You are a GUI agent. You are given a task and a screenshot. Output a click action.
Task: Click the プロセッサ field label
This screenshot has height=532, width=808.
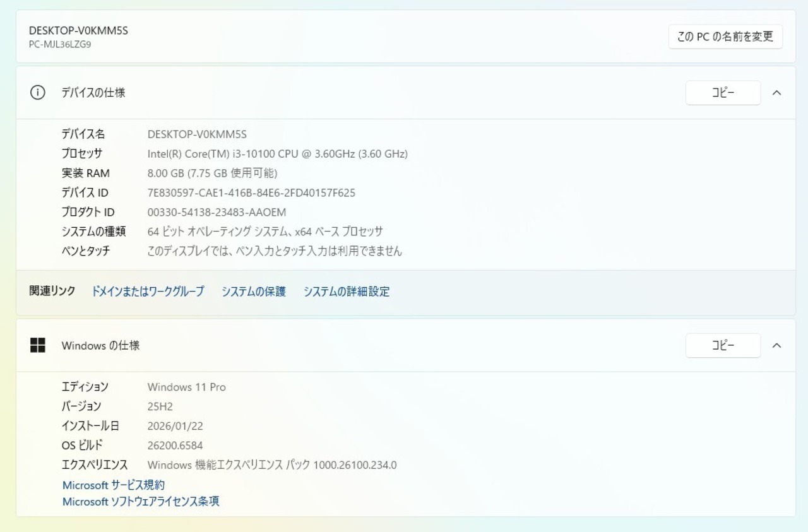82,153
